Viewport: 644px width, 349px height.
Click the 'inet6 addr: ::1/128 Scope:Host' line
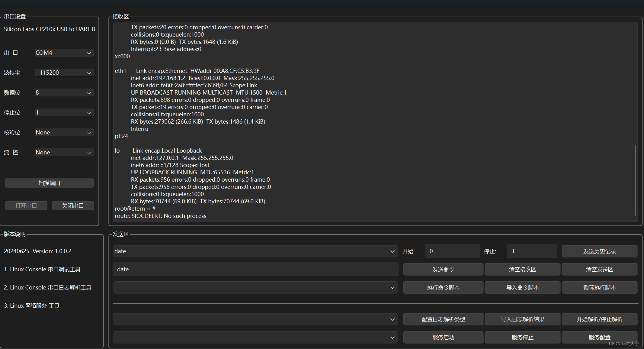point(170,165)
